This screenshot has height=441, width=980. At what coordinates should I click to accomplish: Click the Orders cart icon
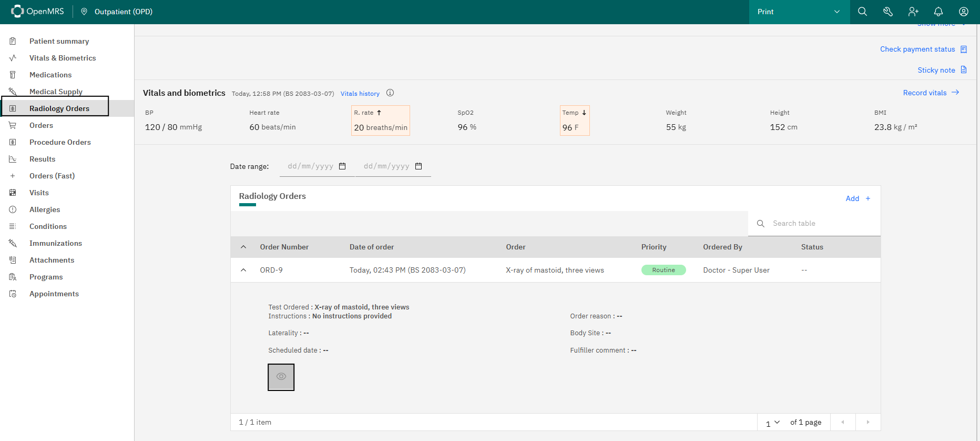(13, 125)
